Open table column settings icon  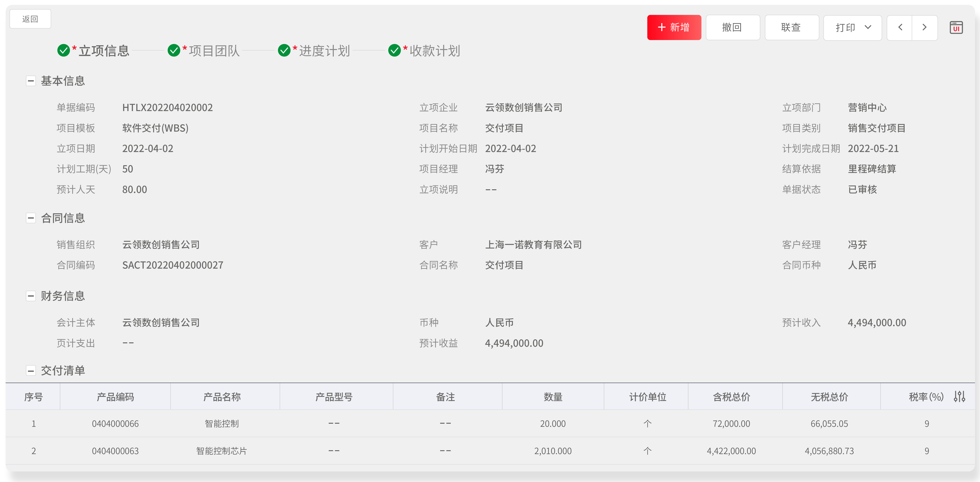[959, 397]
